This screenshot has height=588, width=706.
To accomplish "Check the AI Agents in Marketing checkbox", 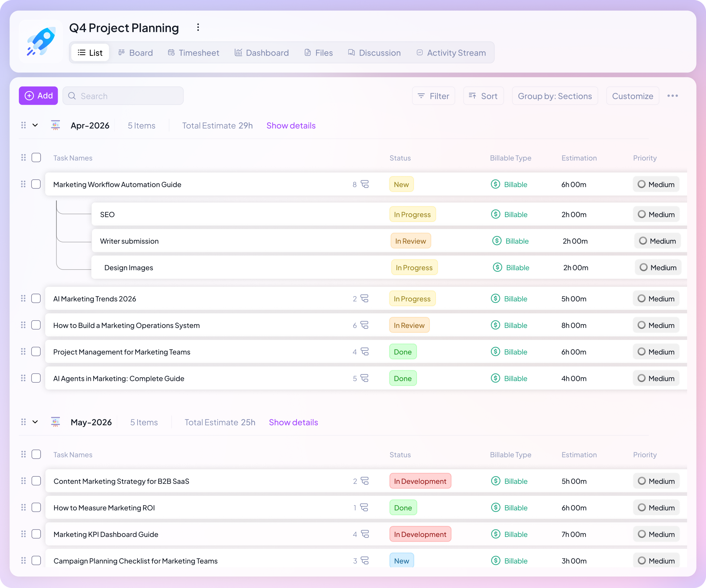I will [x=36, y=378].
